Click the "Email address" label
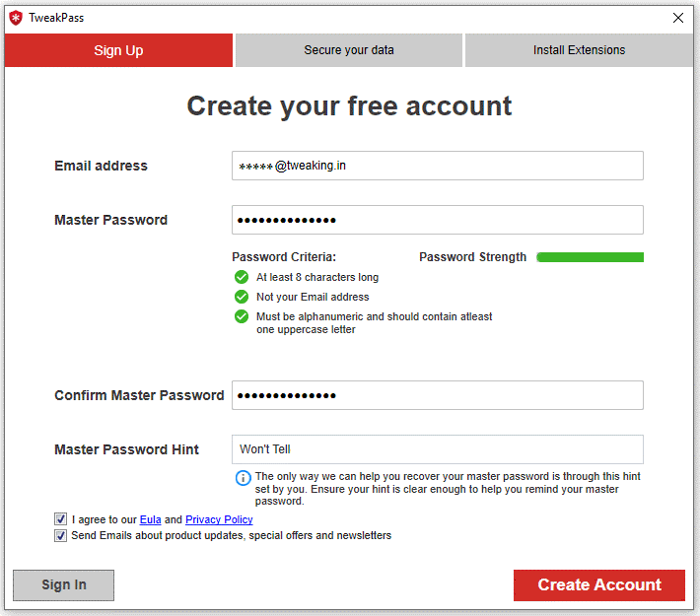This screenshot has height=616, width=700. 101,166
